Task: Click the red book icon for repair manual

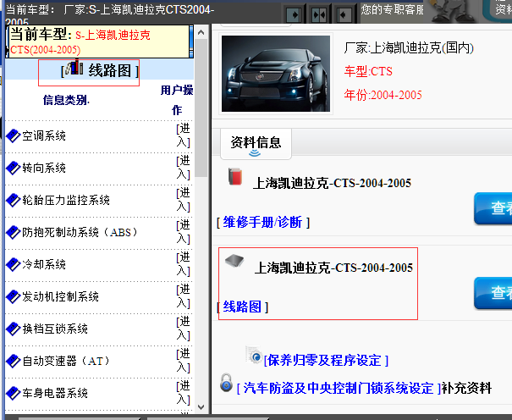Action: [x=235, y=176]
